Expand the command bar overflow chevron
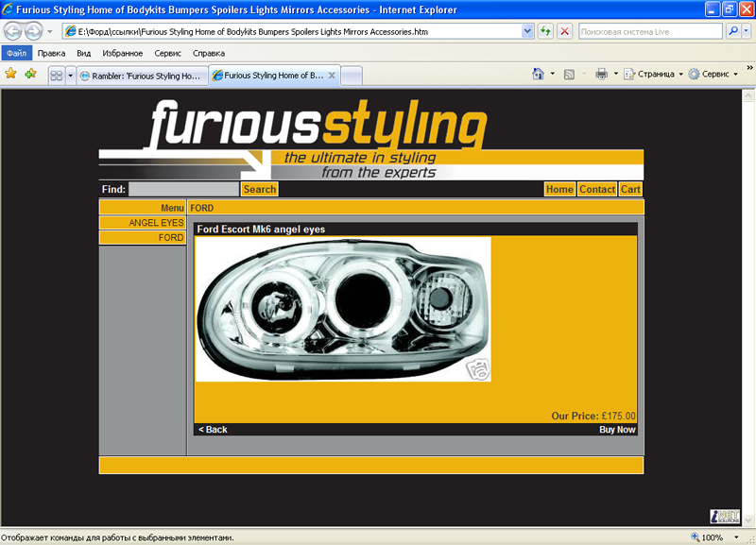The height and width of the screenshot is (545, 756). pyautogui.click(x=749, y=67)
